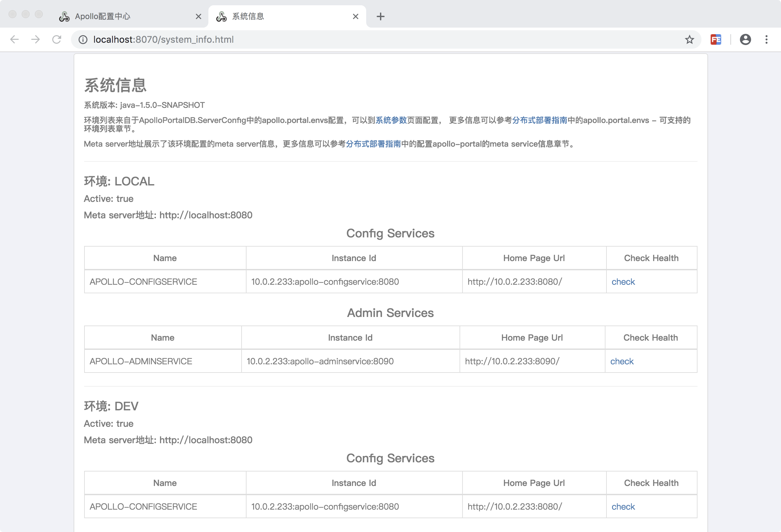This screenshot has height=532, width=781.
Task: Click DEV Meta server地址 http://localhost:8080
Action: tap(168, 440)
